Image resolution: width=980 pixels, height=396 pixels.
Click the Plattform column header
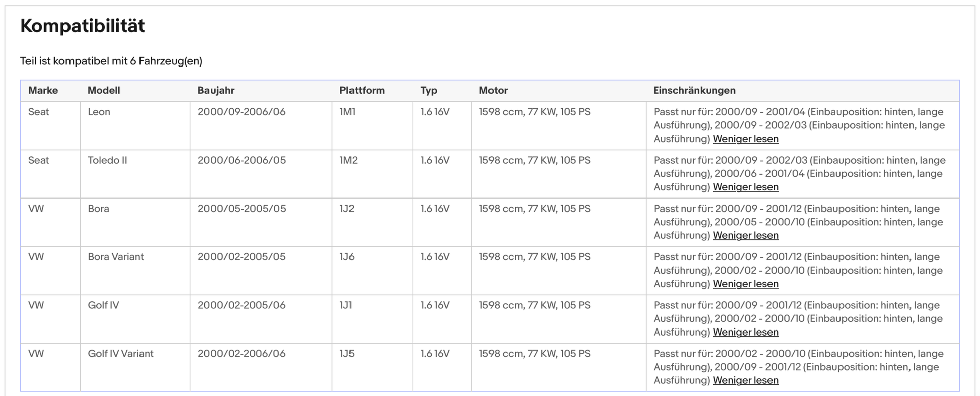[362, 90]
